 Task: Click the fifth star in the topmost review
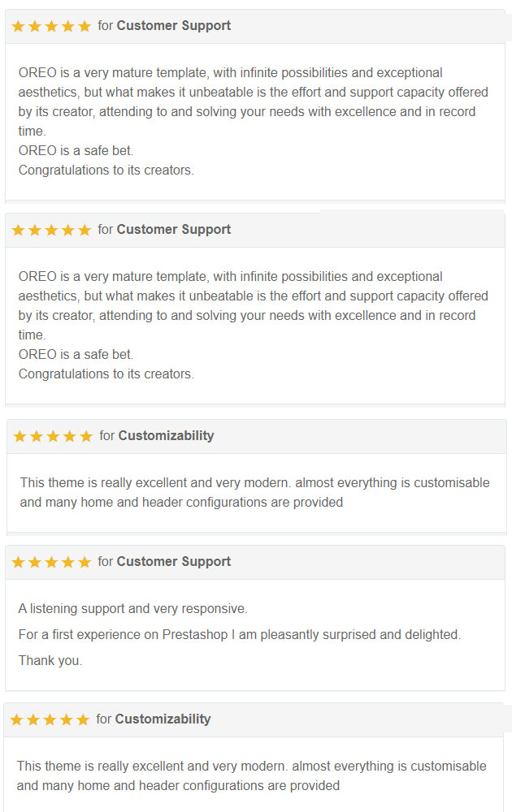pyautogui.click(x=85, y=26)
